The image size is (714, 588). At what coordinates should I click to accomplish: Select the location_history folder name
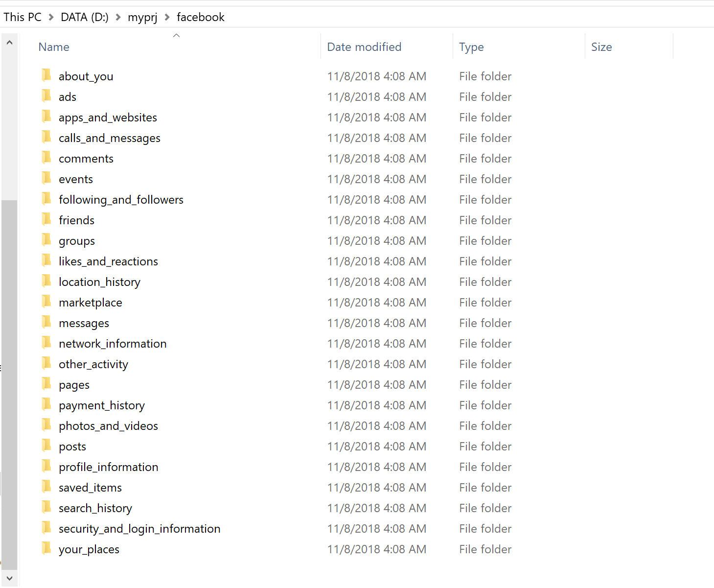click(100, 282)
